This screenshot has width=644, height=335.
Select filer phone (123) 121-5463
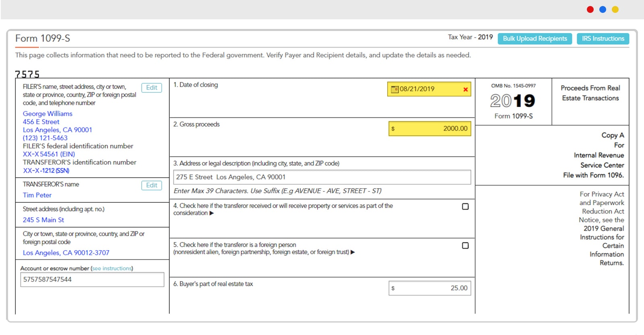click(x=45, y=138)
